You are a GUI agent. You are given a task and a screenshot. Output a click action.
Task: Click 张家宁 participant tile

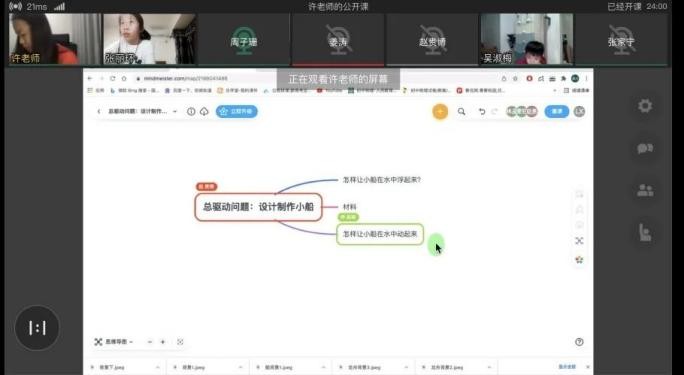pyautogui.click(x=621, y=39)
